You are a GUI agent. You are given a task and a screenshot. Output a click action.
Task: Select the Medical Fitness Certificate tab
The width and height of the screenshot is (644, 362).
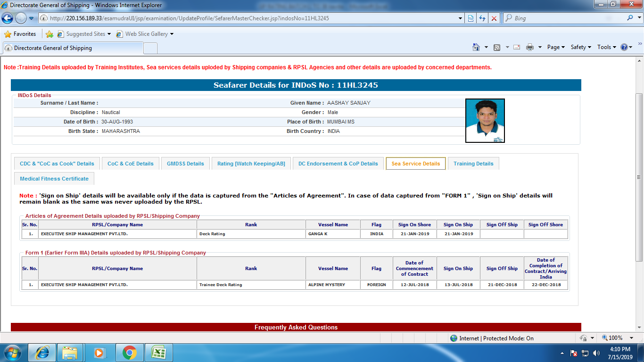pyautogui.click(x=54, y=179)
